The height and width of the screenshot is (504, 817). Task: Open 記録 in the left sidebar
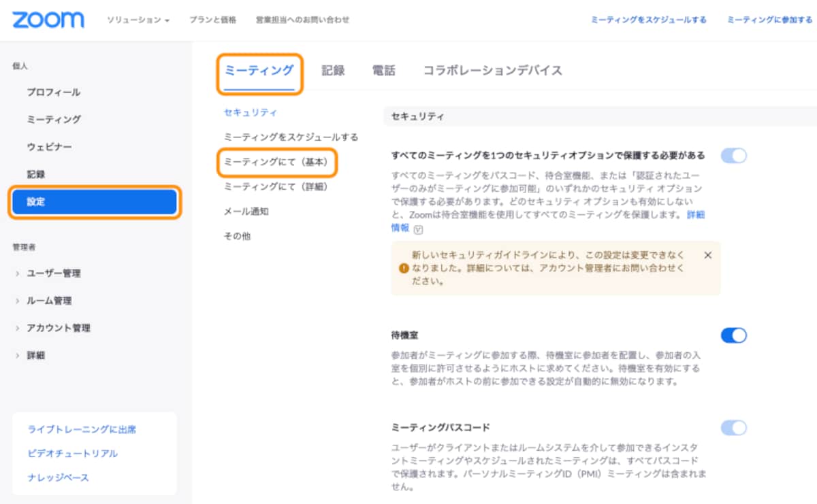click(x=36, y=174)
